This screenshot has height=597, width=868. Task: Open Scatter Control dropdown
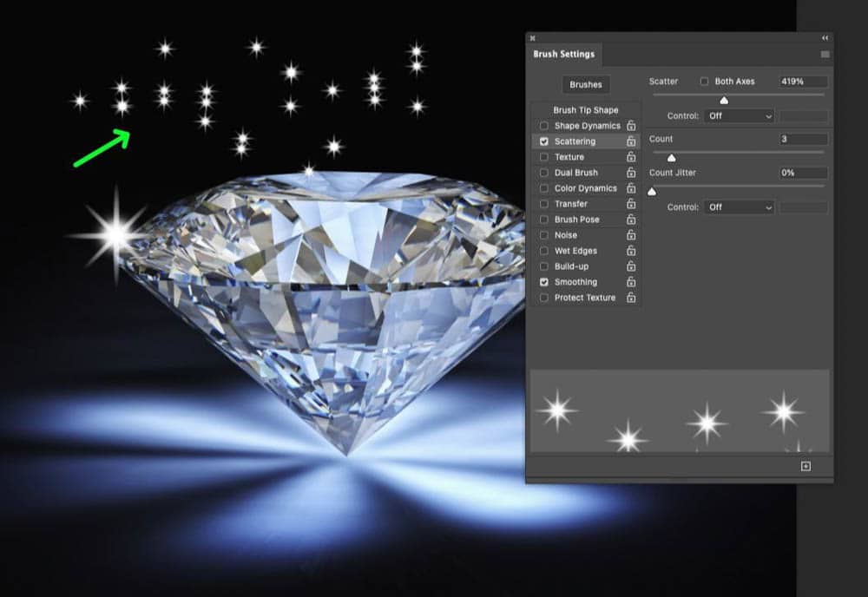click(x=740, y=115)
